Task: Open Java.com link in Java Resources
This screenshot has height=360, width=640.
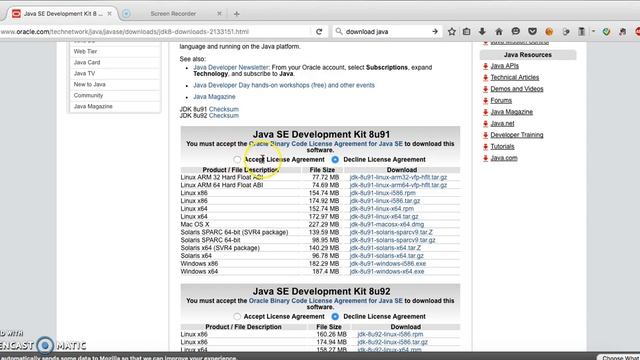Action: (x=504, y=158)
